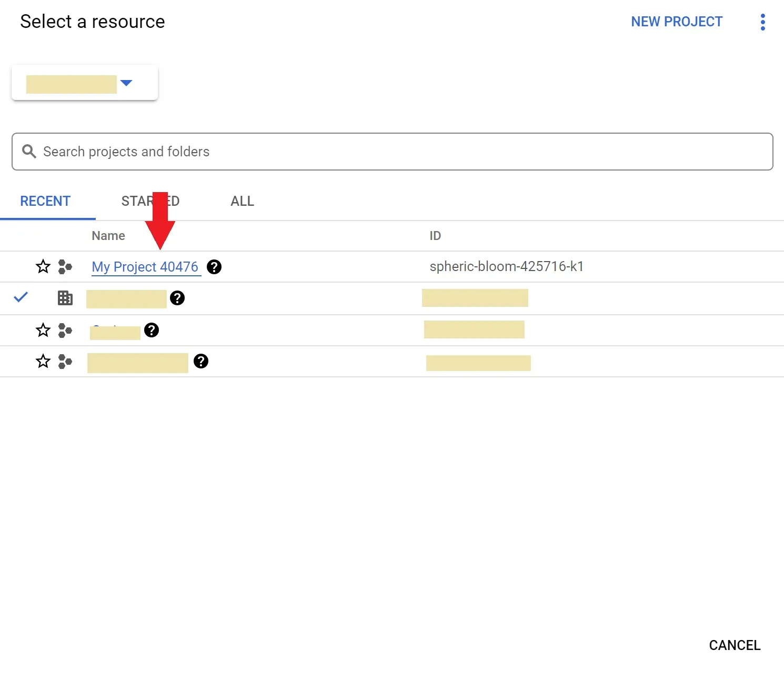Image resolution: width=784 pixels, height=680 pixels.
Task: Click the search magnifier icon
Action: (x=29, y=152)
